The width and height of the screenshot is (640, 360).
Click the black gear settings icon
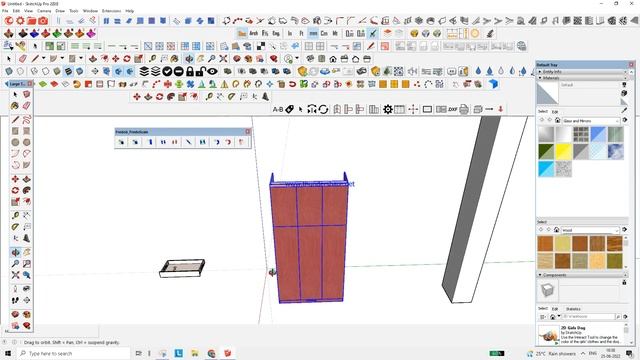pyautogui.click(x=387, y=109)
